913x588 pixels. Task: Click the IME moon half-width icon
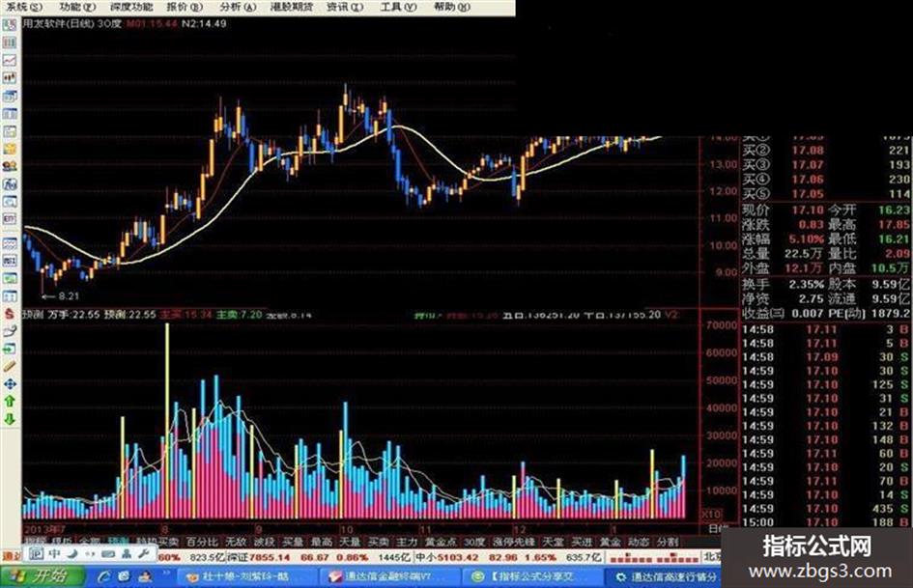pyautogui.click(x=71, y=553)
